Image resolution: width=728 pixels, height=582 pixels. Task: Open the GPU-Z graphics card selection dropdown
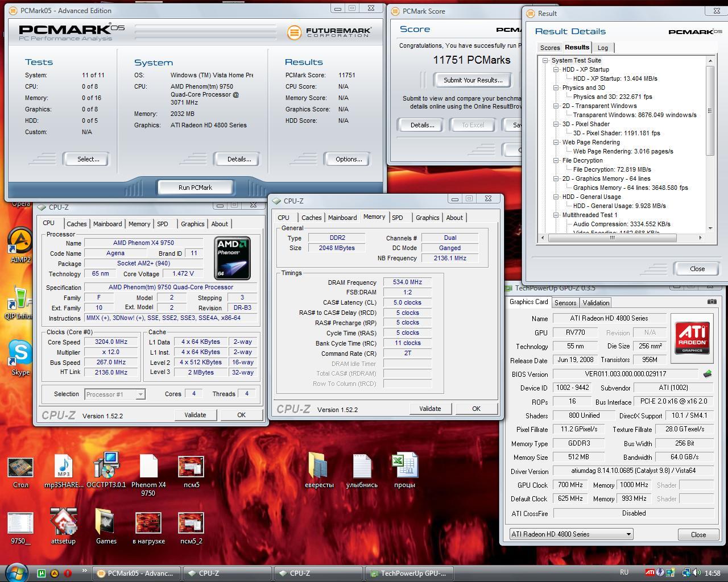tap(571, 534)
